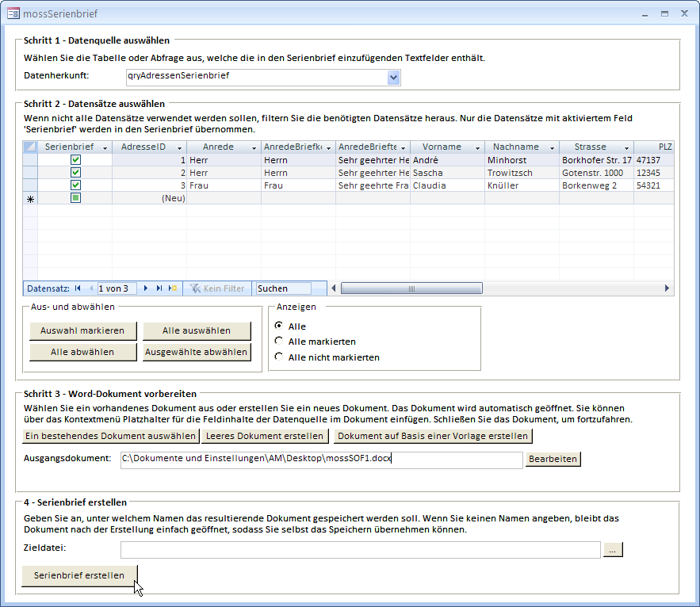The height and width of the screenshot is (607, 700).
Task: Go to the first record in navigator
Action: click(78, 288)
